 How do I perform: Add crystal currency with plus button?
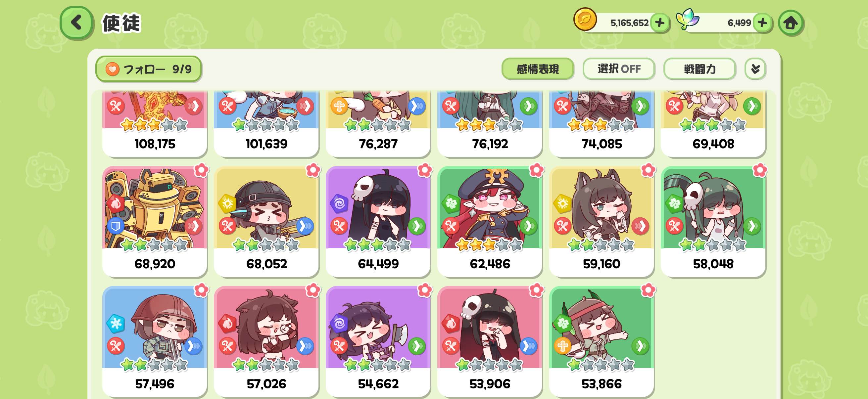click(x=762, y=23)
